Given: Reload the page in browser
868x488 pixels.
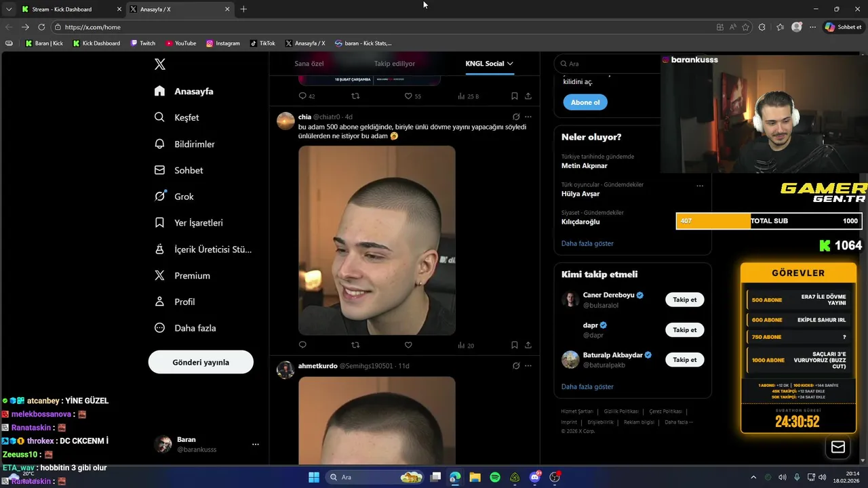Looking at the screenshot, I should coord(41,27).
